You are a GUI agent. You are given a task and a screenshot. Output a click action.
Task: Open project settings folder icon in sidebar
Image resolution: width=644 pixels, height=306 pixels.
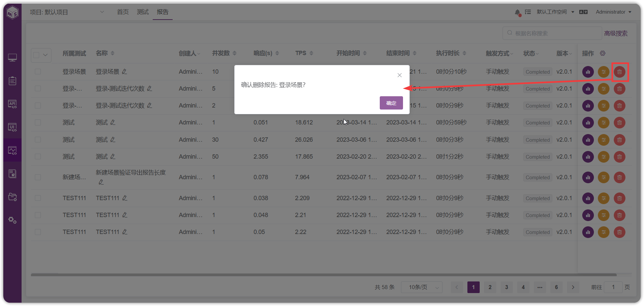[12, 197]
